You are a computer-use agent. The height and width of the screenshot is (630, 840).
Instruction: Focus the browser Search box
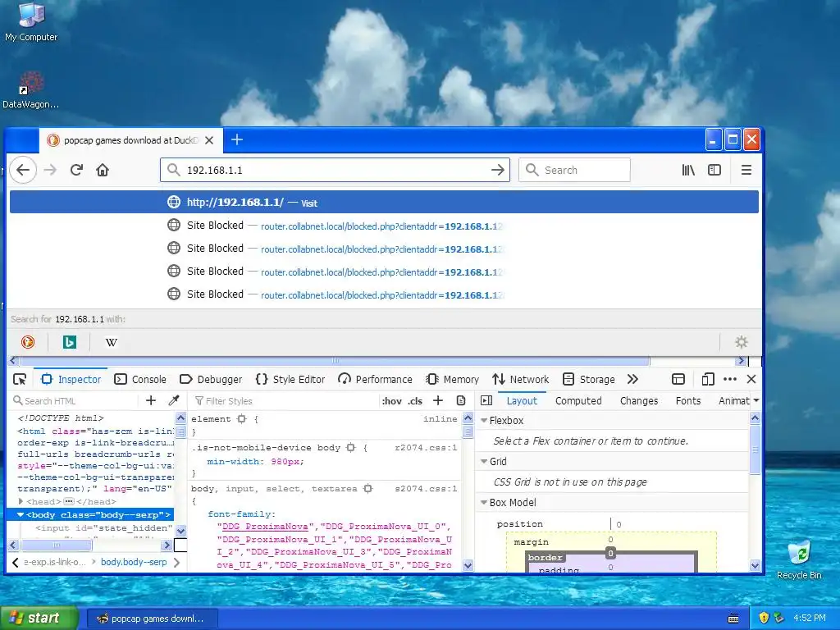point(574,171)
